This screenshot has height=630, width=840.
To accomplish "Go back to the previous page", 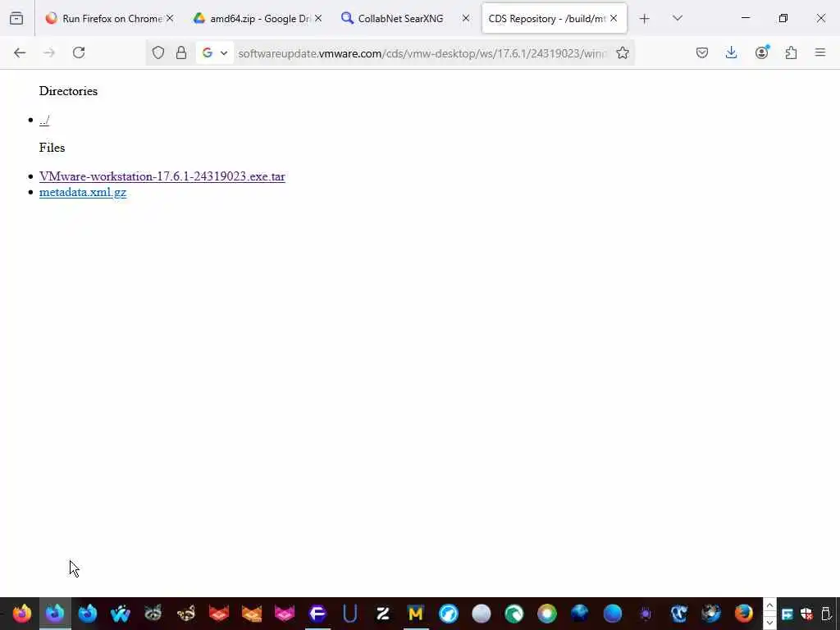I will [20, 52].
